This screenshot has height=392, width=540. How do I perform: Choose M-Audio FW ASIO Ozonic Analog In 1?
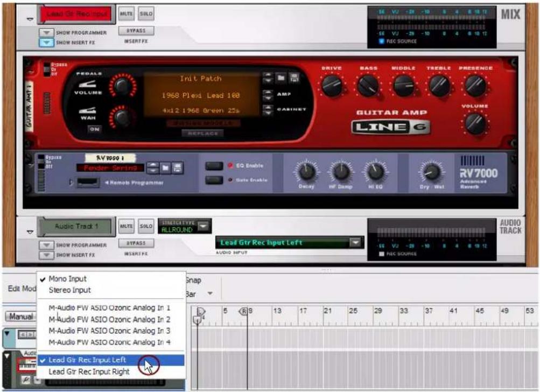[109, 307]
